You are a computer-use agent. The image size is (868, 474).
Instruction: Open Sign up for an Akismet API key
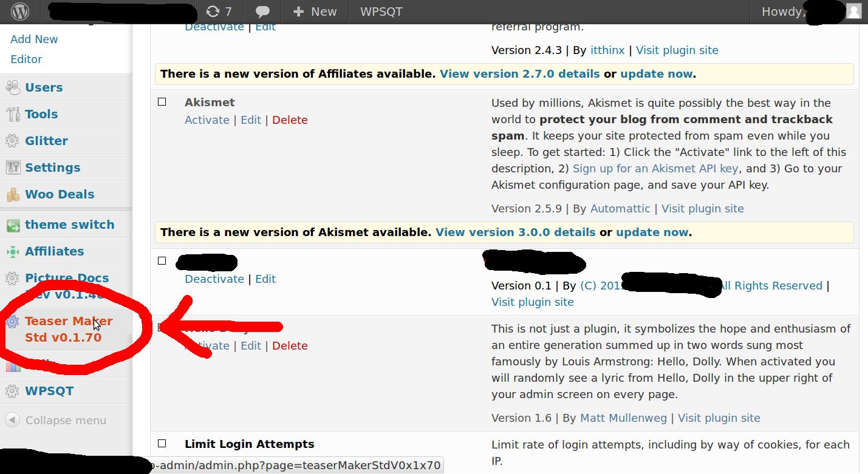655,168
